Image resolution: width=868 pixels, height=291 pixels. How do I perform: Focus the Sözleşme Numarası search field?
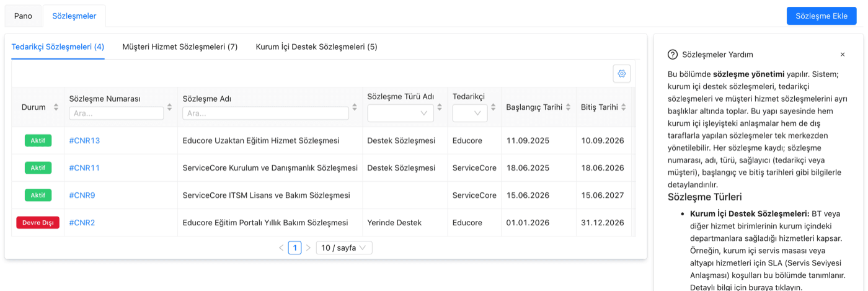(117, 113)
